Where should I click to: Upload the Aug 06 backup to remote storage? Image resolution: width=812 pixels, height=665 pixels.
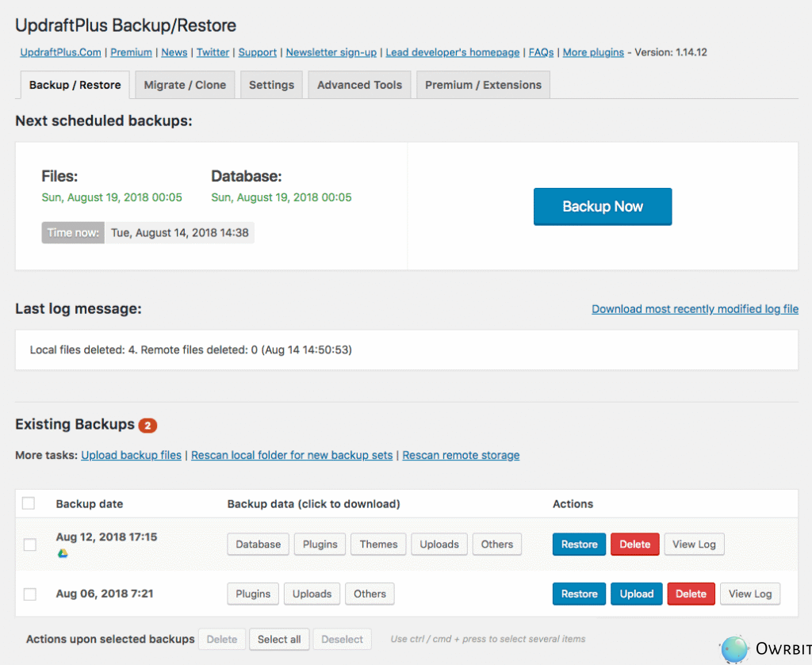636,594
